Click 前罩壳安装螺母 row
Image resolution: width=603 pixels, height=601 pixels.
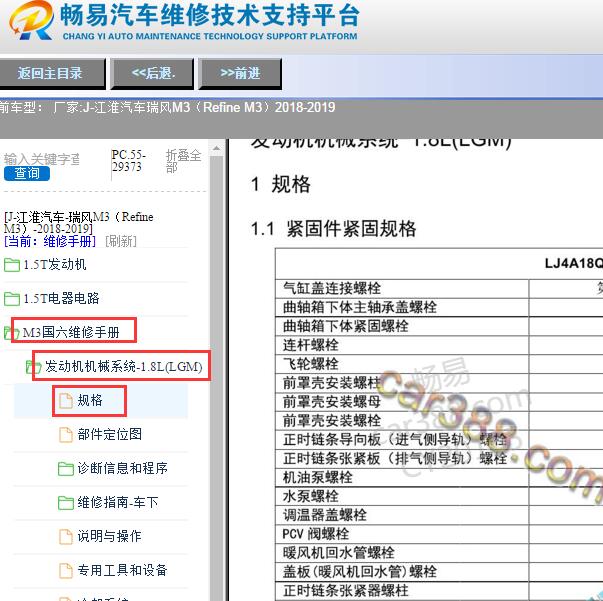(439, 402)
